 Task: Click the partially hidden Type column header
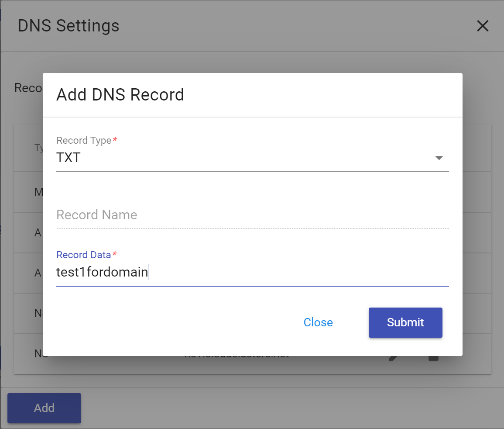coord(39,148)
